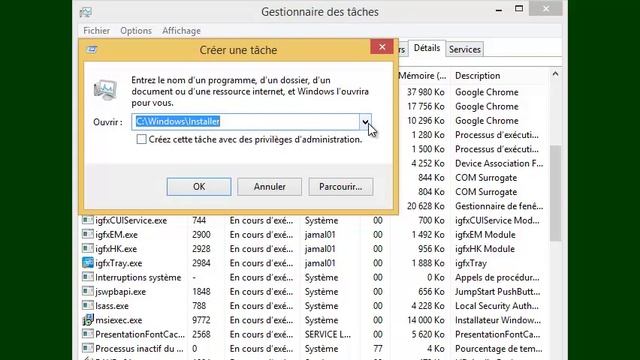
Task: Select the lsass.exe process icon
Action: pyautogui.click(x=87, y=306)
